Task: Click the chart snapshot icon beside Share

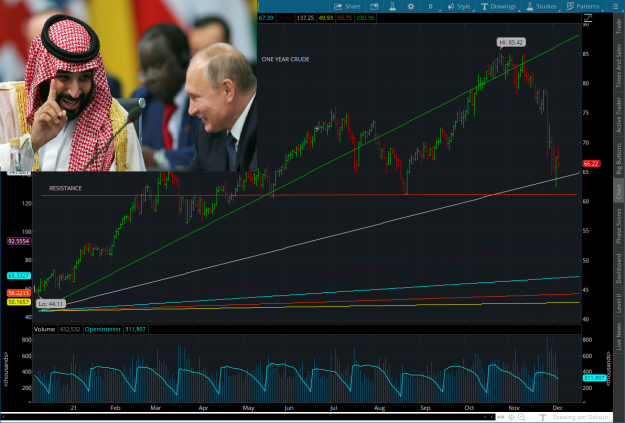Action: click(x=374, y=6)
